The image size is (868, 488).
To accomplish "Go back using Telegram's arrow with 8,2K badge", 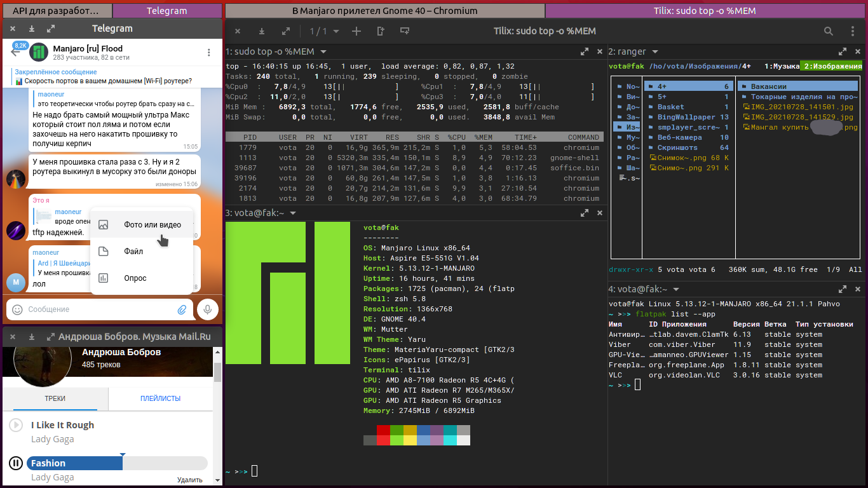I will tap(17, 52).
